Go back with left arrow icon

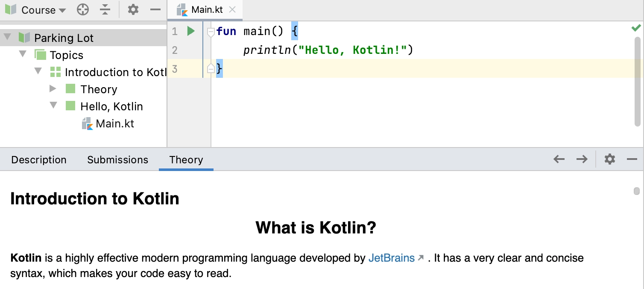coord(559,159)
